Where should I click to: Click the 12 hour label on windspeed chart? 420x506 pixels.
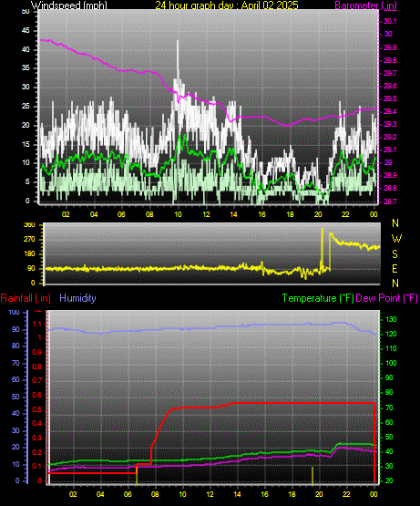coord(206,214)
